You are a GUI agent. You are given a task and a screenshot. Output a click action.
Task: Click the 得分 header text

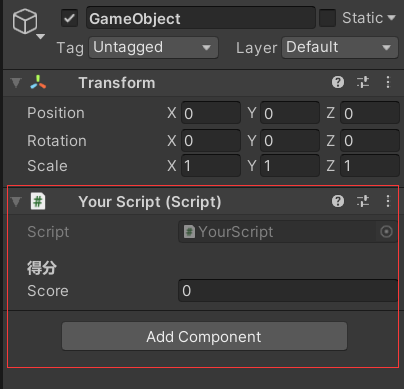click(42, 268)
